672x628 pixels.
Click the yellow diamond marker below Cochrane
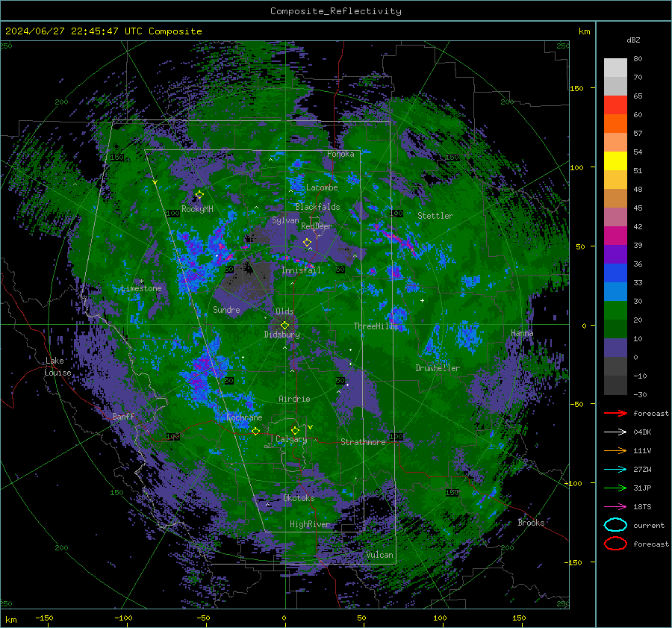(255, 431)
